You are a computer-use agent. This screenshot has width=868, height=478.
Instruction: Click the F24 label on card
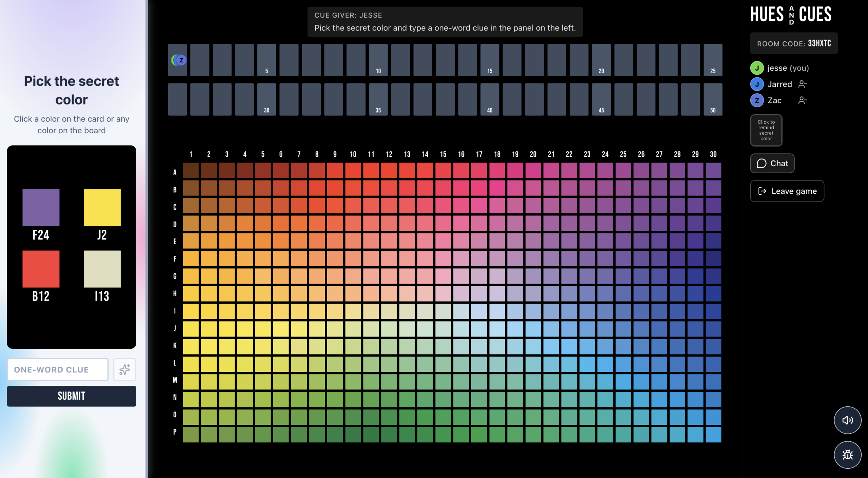41,235
